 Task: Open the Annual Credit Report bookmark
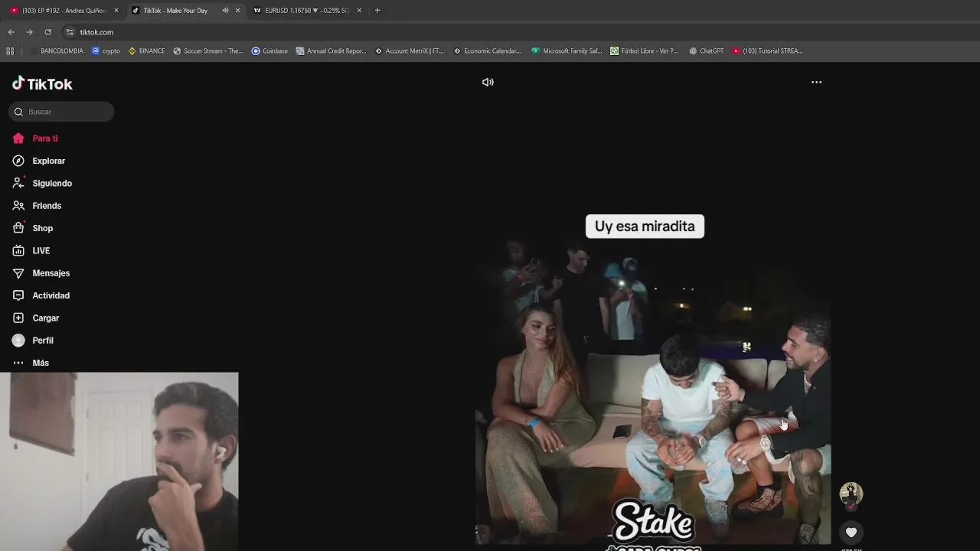tap(331, 51)
